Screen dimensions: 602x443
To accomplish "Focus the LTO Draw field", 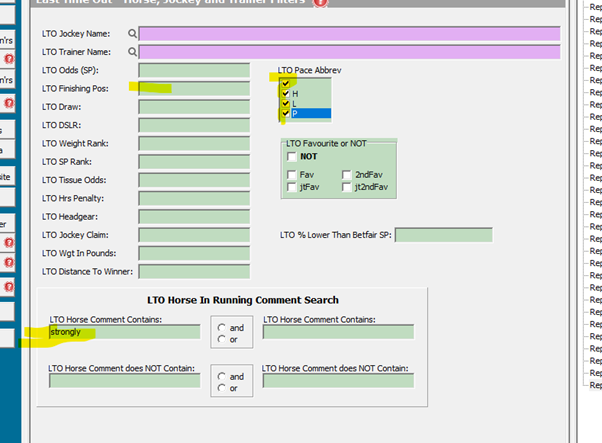I will 194,107.
